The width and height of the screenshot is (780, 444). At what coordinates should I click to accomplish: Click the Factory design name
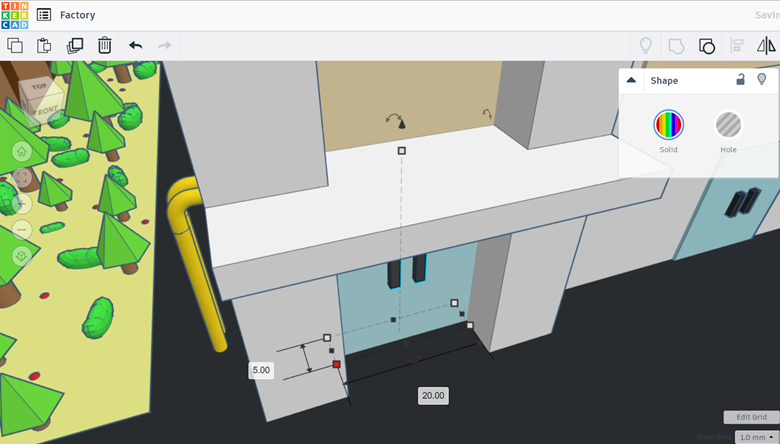pyautogui.click(x=77, y=15)
